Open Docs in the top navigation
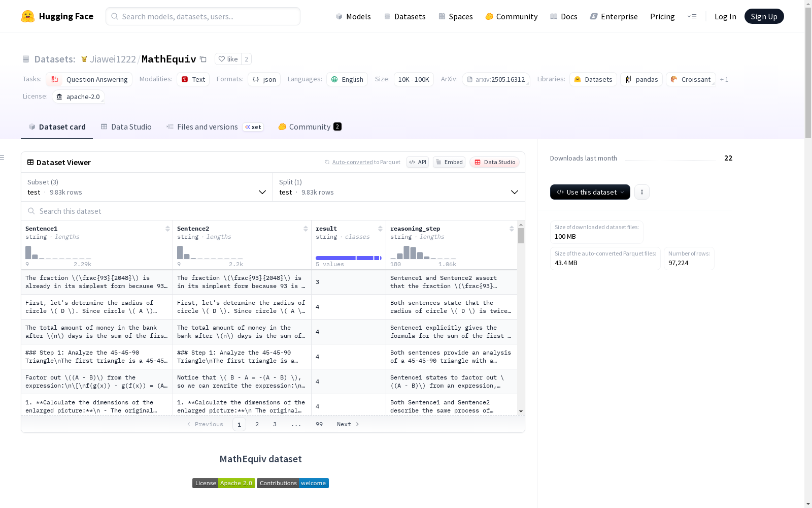 [564, 16]
